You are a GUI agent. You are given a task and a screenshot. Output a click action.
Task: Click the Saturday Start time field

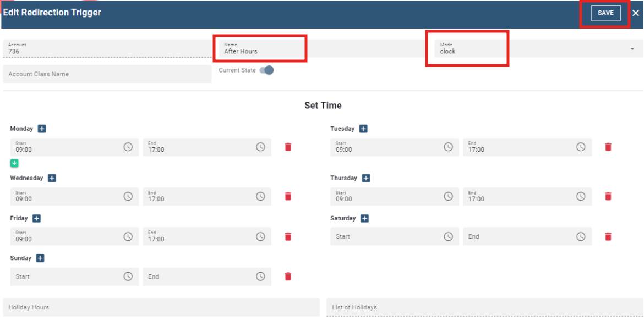pyautogui.click(x=385, y=236)
